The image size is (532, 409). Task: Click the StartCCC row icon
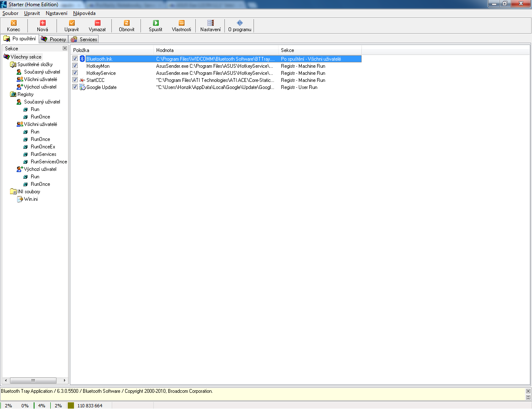82,80
